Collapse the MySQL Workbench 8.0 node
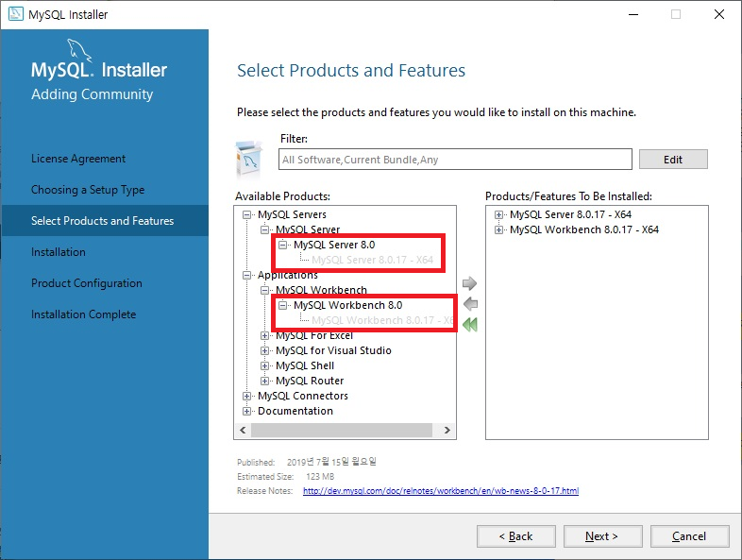Screen dimensions: 742x560 (x=282, y=305)
